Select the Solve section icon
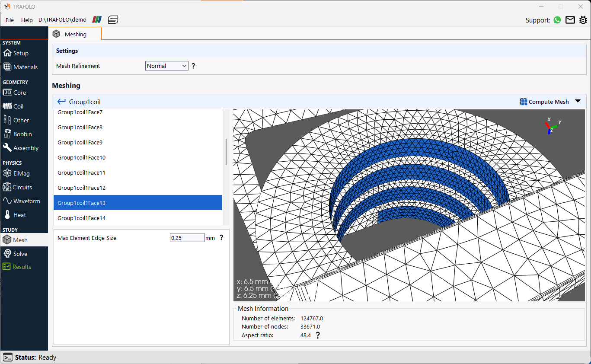The image size is (591, 364). point(8,253)
